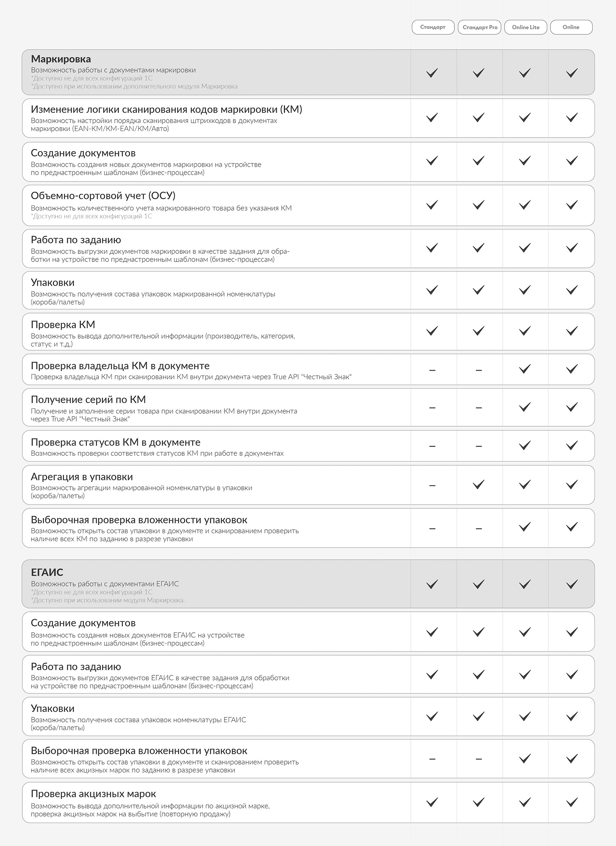Select the Проверка статусов КМ в документе row

coord(308,446)
